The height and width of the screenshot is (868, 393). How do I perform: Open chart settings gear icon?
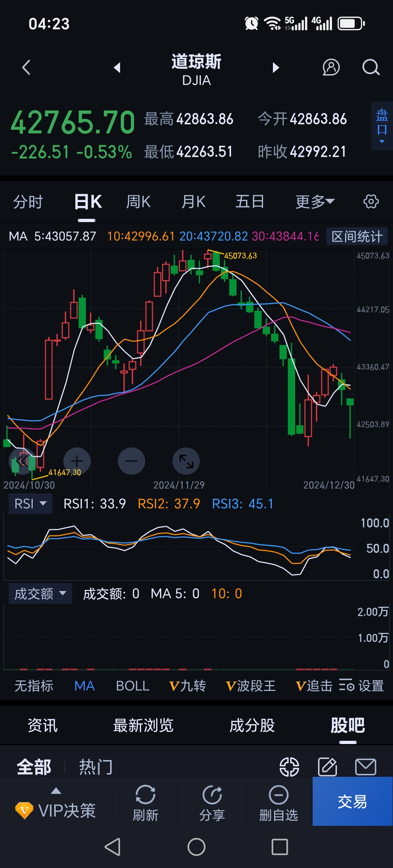pos(371,201)
